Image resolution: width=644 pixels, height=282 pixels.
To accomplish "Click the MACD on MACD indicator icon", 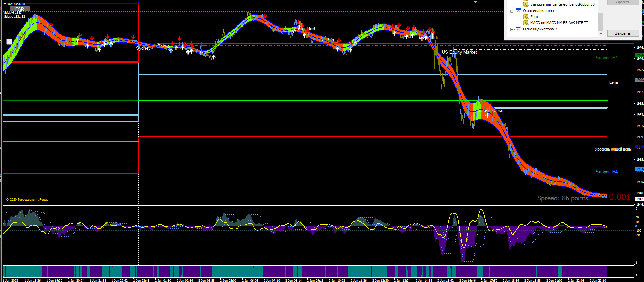I will click(526, 23).
